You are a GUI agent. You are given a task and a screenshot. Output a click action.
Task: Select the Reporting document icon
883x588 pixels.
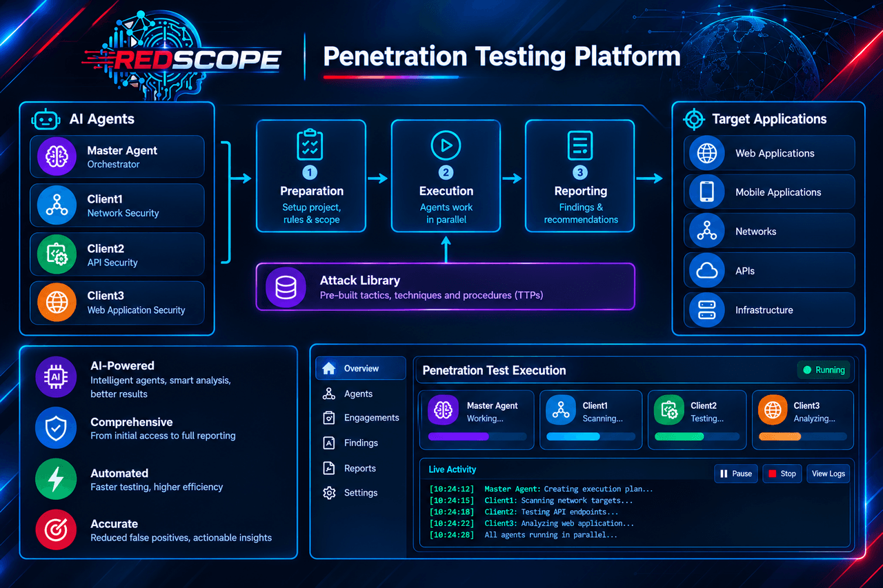(x=580, y=145)
